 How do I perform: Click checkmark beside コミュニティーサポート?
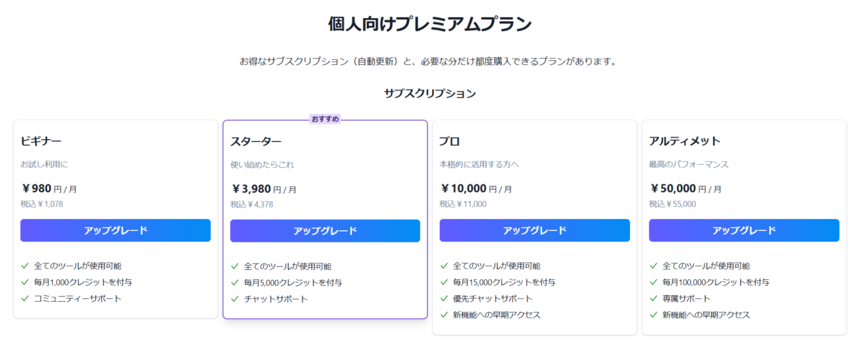25,298
